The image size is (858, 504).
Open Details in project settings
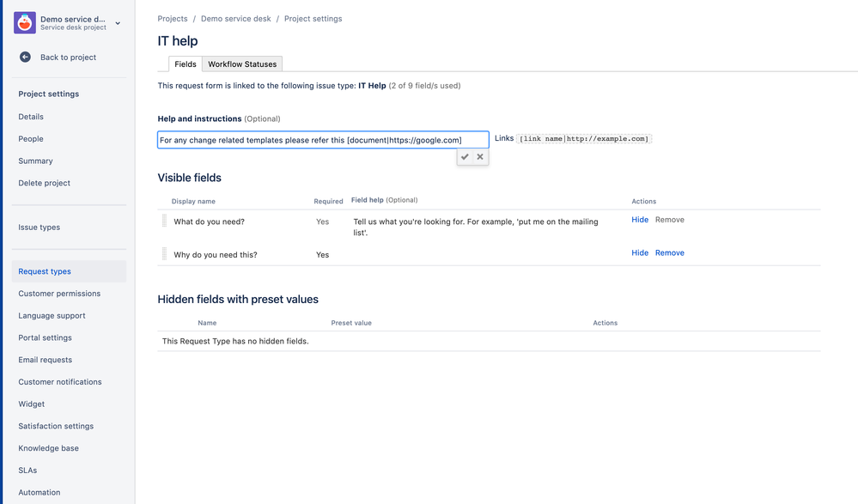[31, 117]
